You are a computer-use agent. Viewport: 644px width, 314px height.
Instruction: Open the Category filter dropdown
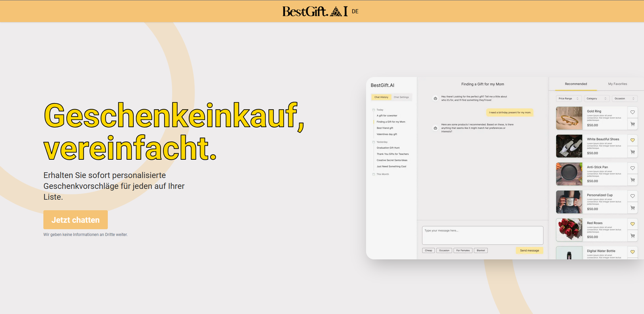(x=597, y=99)
